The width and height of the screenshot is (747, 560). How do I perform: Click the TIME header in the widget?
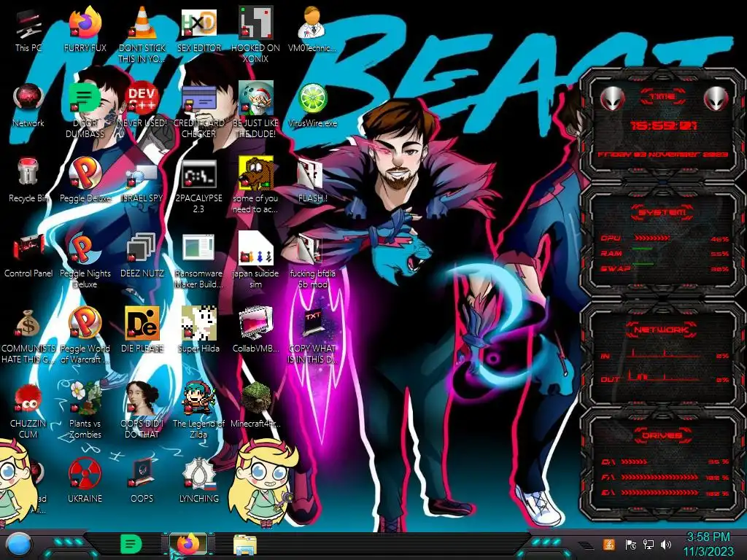(x=662, y=97)
